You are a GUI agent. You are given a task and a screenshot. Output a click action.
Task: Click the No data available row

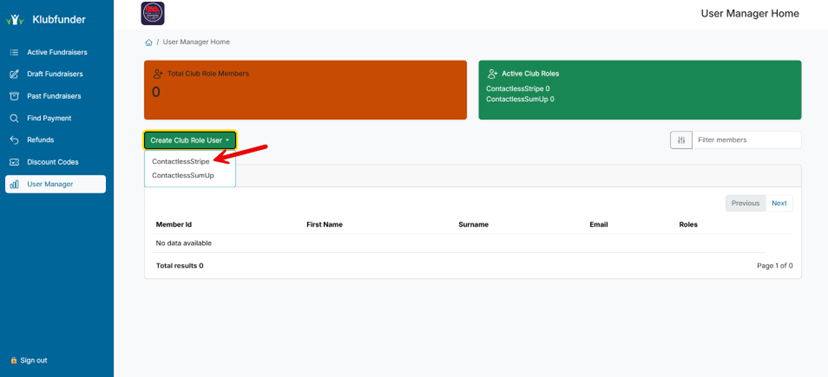pyautogui.click(x=460, y=243)
